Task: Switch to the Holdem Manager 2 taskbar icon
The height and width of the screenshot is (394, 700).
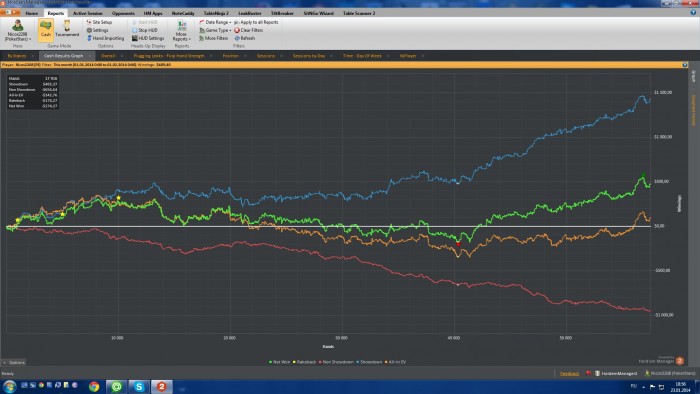Action: point(162,386)
